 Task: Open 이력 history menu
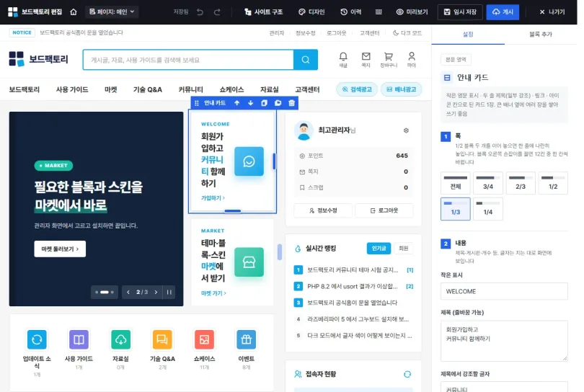click(351, 12)
